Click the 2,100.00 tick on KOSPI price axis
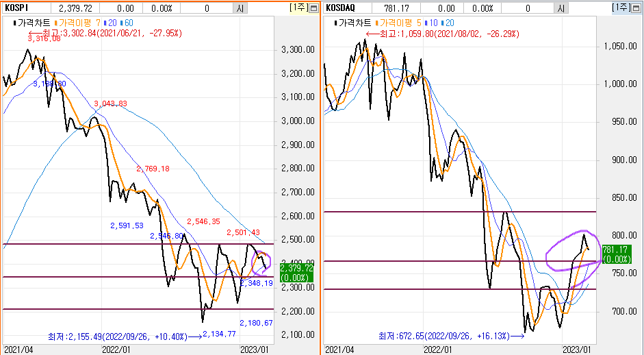The width and height of the screenshot is (644, 355). [x=298, y=335]
